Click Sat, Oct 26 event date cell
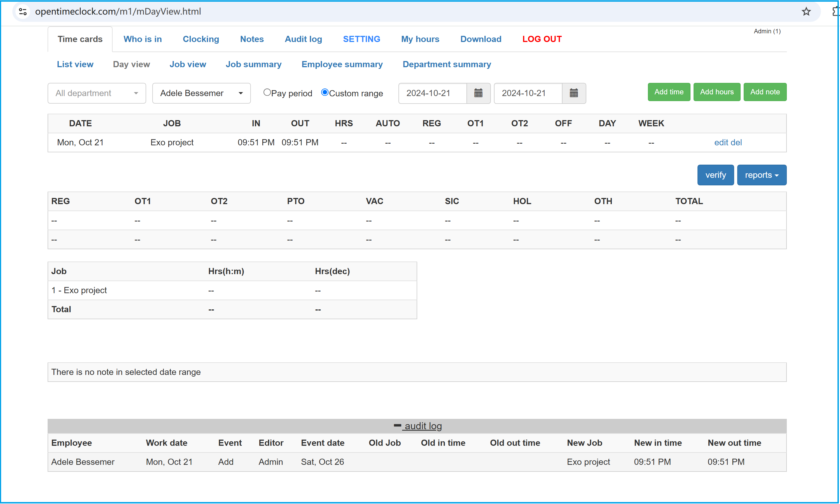The image size is (840, 504). (x=322, y=462)
